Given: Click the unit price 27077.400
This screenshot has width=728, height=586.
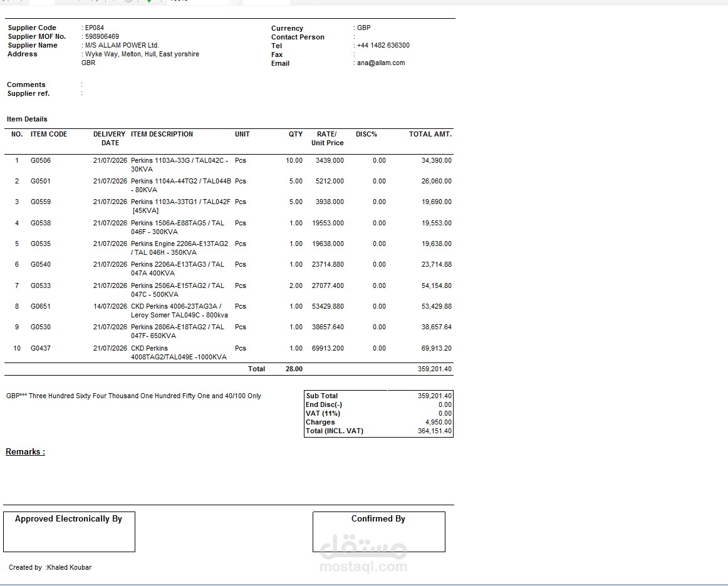Looking at the screenshot, I should 328,286.
